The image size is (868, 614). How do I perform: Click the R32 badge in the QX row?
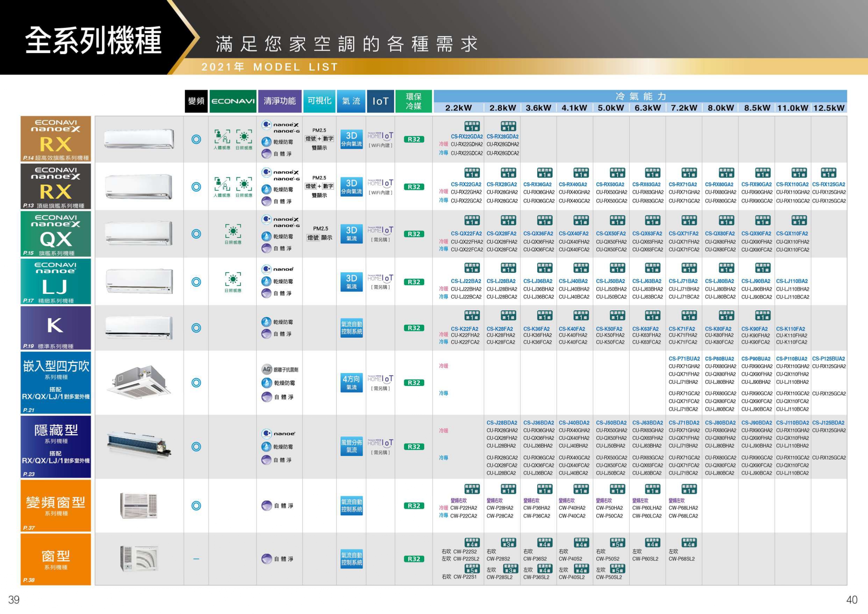coord(414,234)
